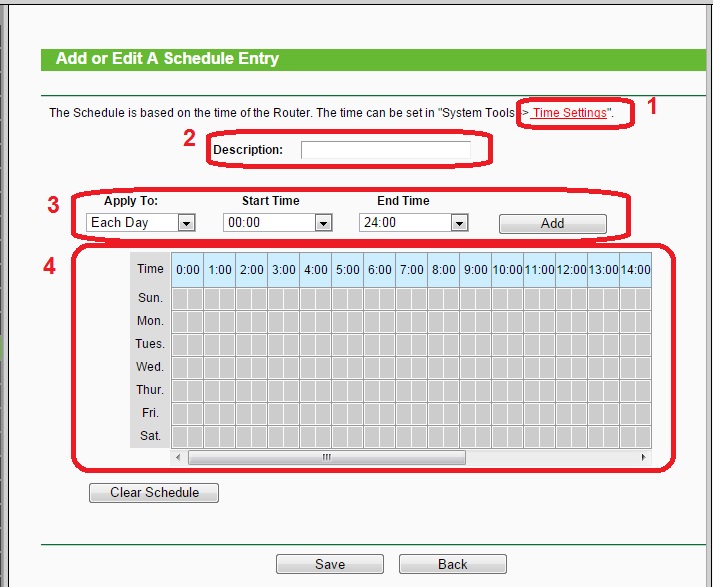713x587 pixels.
Task: Toggle the first Mon. cell under 8:00
Action: 436,321
